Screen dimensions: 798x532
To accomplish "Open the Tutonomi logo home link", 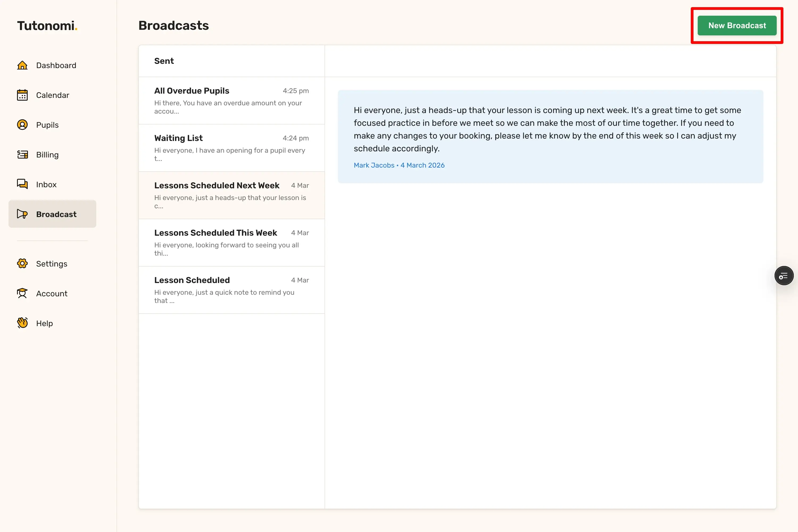I will (47, 26).
